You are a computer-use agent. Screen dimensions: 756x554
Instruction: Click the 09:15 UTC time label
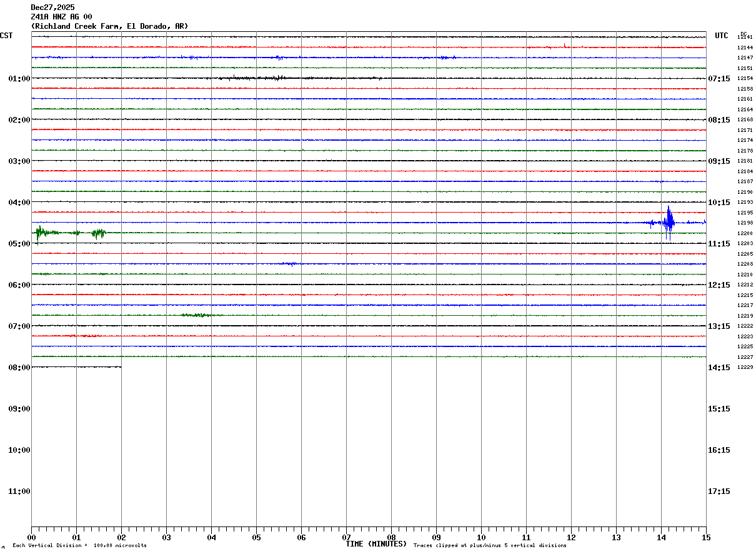[719, 161]
